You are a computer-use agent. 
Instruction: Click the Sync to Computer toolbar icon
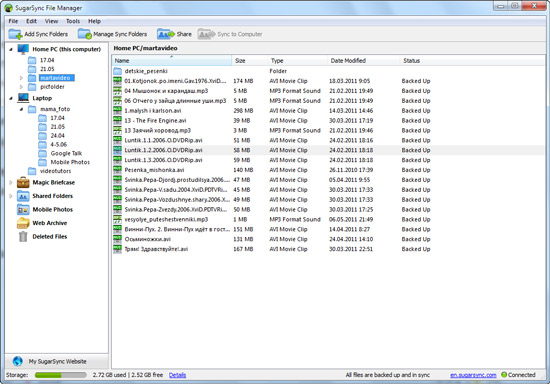[206, 34]
